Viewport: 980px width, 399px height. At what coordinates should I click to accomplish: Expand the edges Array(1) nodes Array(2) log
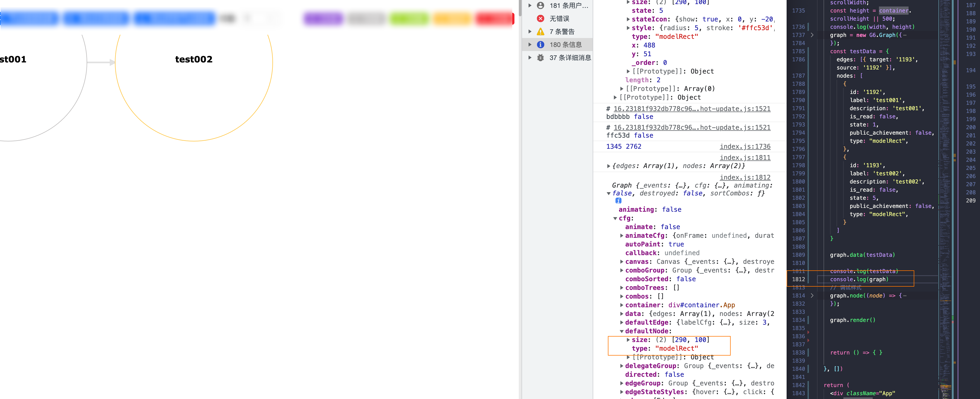point(609,166)
